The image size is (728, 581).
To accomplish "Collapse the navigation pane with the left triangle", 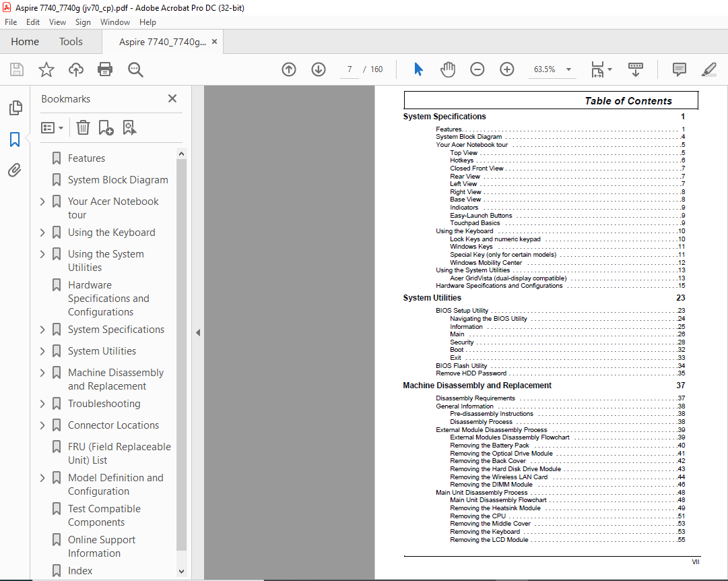I will click(x=198, y=332).
